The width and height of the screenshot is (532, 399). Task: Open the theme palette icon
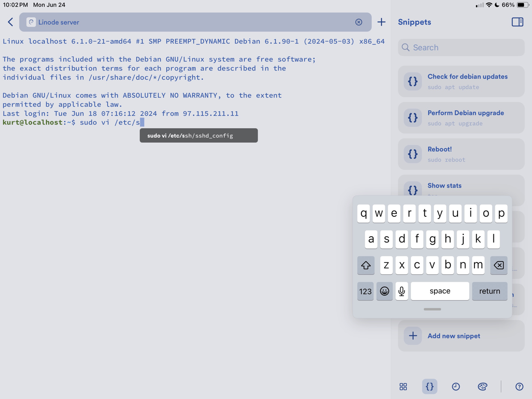click(x=482, y=387)
